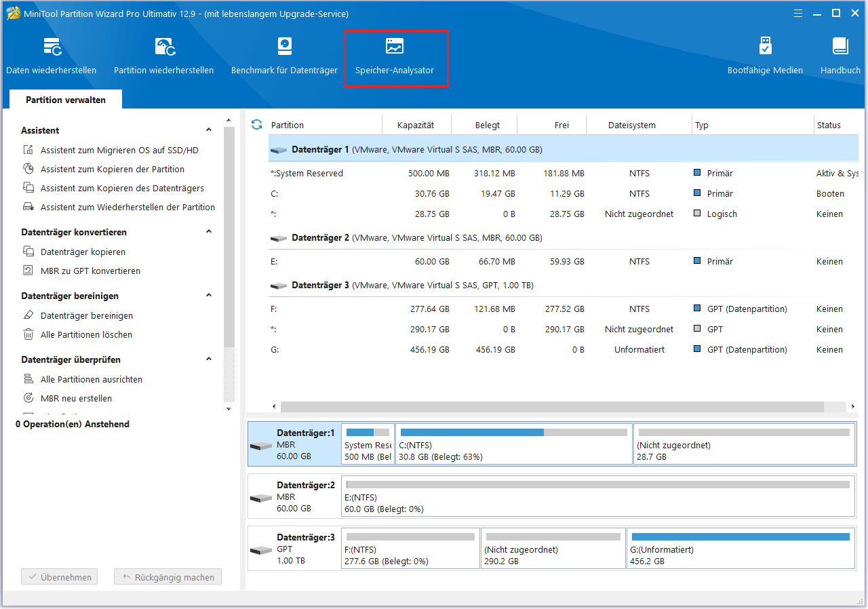
Task: Select Datenträger:2 in the disk map
Action: pyautogui.click(x=295, y=496)
